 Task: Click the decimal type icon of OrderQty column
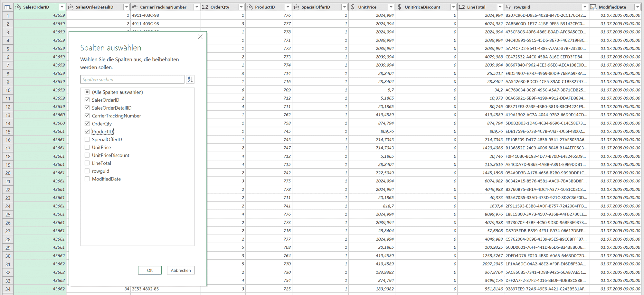(x=205, y=7)
